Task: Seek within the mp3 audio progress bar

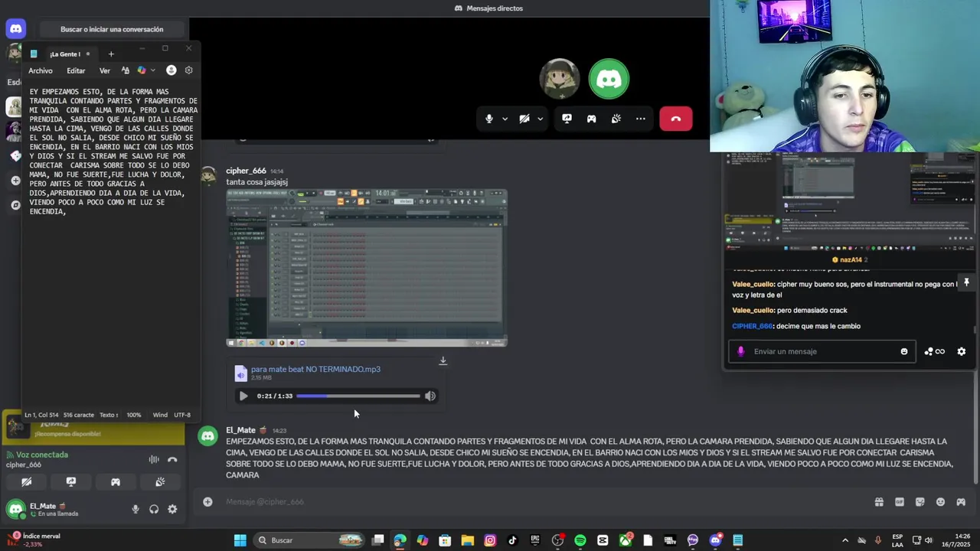Action: click(358, 396)
